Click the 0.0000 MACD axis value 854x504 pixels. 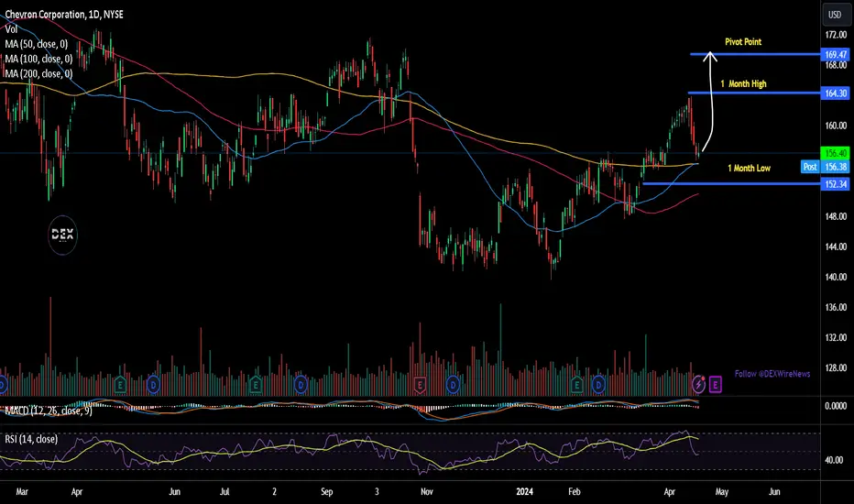coord(836,405)
